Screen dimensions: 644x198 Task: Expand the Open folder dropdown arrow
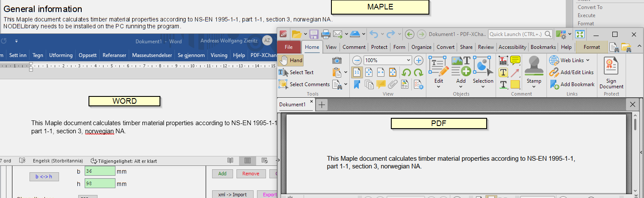(305, 34)
